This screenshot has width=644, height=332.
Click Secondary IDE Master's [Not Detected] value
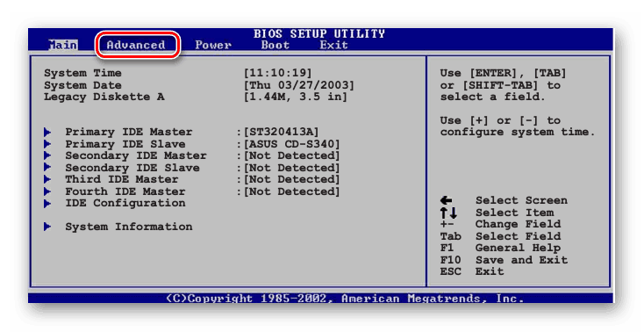(x=292, y=155)
